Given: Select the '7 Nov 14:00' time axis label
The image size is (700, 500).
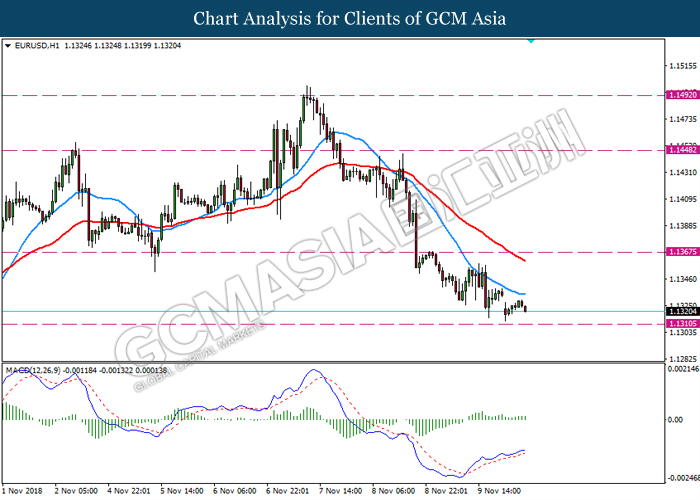Looking at the screenshot, I should (341, 491).
